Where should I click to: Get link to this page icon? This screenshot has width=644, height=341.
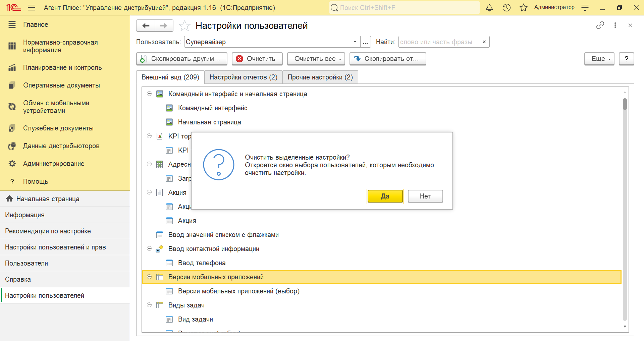coord(600,25)
